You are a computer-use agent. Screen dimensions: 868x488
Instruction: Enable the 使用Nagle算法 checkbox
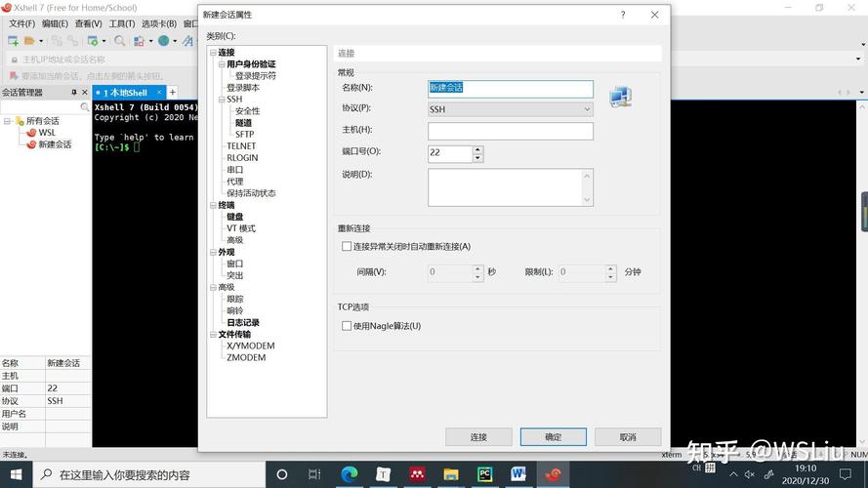pyautogui.click(x=347, y=326)
